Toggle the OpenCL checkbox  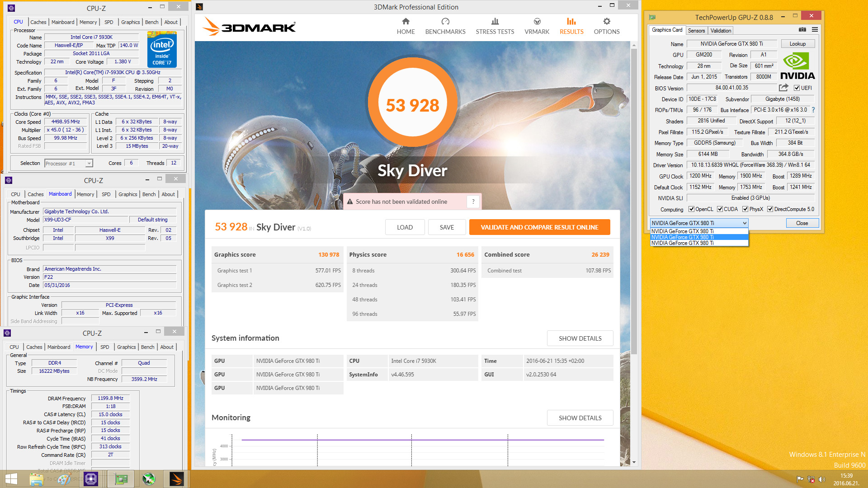pos(691,209)
